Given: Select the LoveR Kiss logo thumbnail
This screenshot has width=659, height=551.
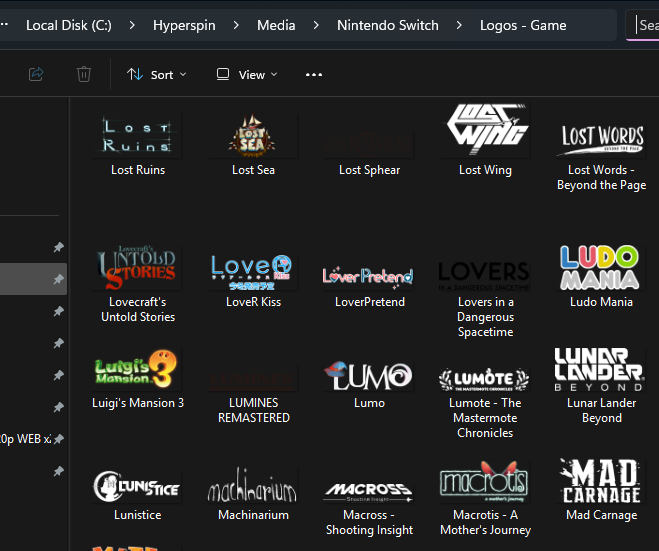Looking at the screenshot, I should pos(253,272).
